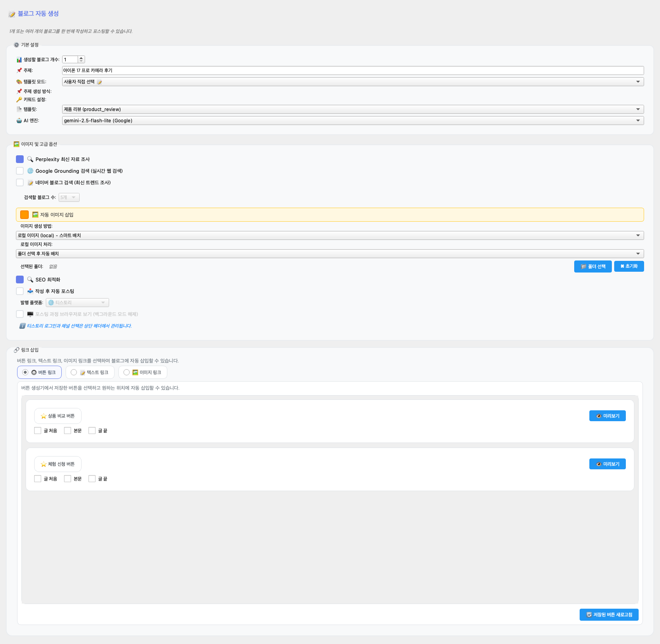
Task: Click the globe icon beside Google Grounding 검색
Action: pyautogui.click(x=30, y=171)
